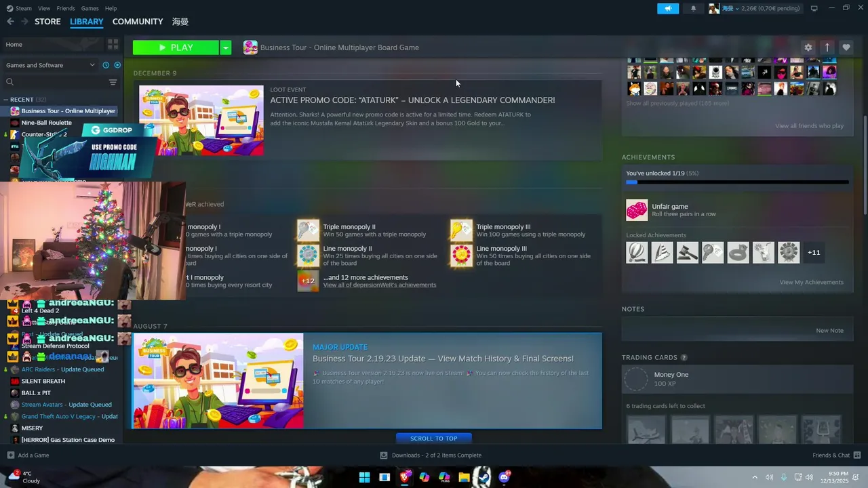
Task: Switch library to grid collections view
Action: [113, 45]
